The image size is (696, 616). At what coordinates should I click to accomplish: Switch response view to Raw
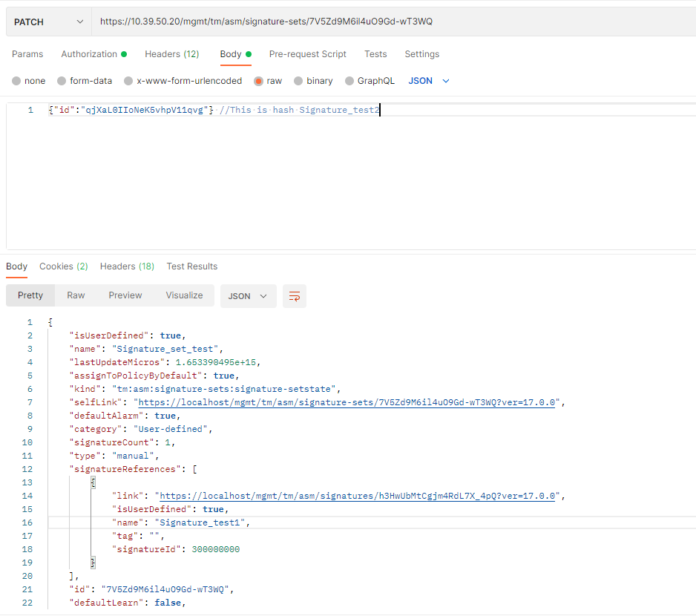[x=75, y=295]
